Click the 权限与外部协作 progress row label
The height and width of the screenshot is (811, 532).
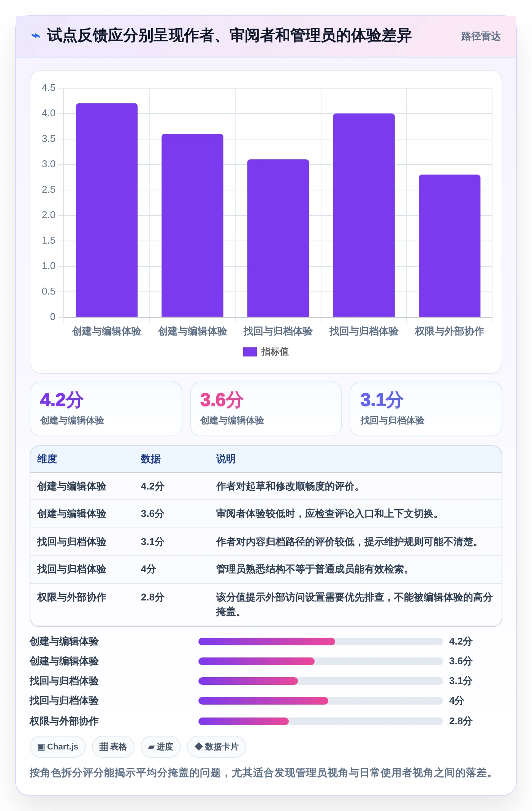pyautogui.click(x=64, y=721)
